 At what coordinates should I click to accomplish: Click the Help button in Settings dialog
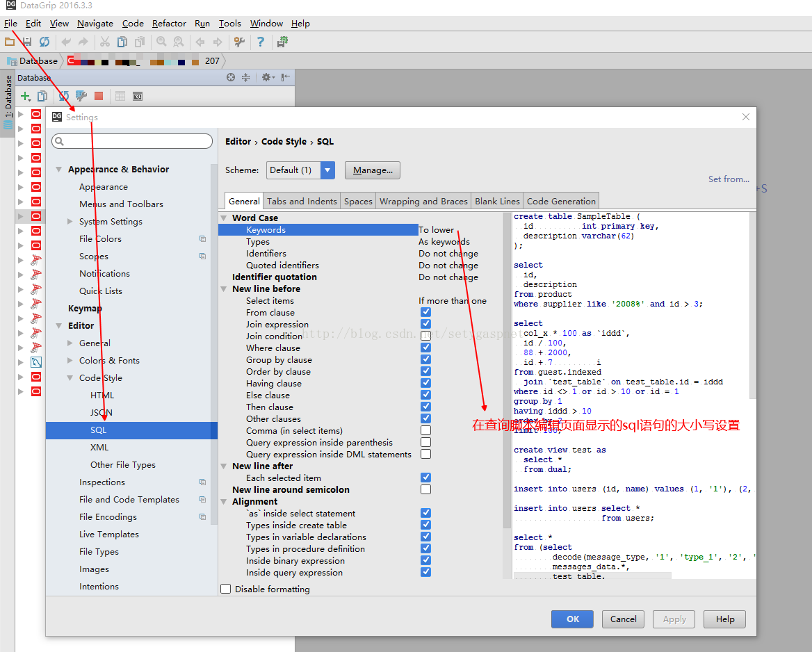coord(725,619)
